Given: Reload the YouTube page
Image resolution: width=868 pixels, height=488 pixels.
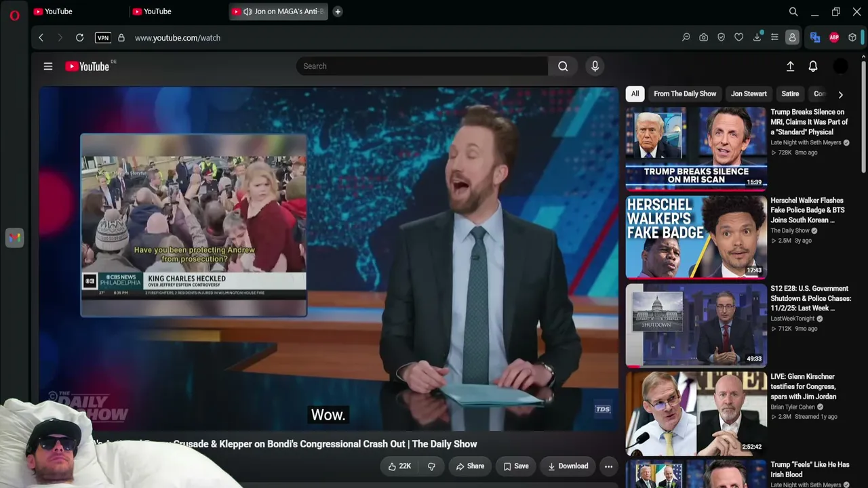Looking at the screenshot, I should pos(79,38).
